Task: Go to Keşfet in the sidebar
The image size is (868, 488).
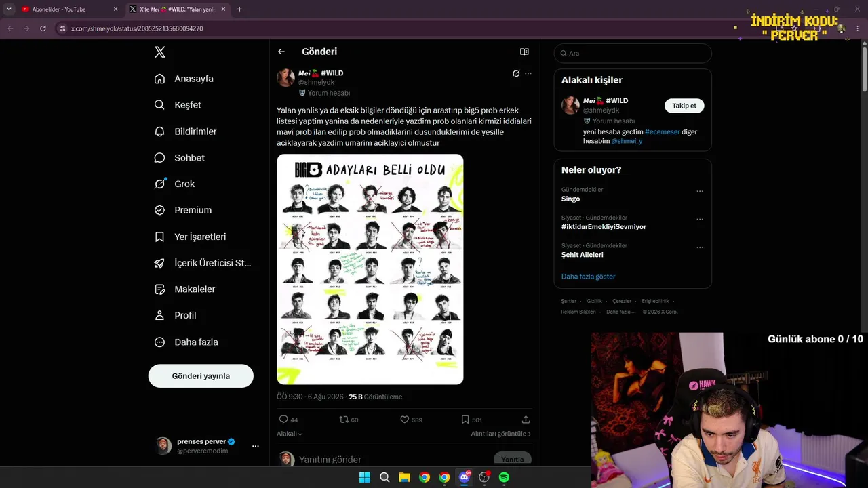Action: (178, 105)
